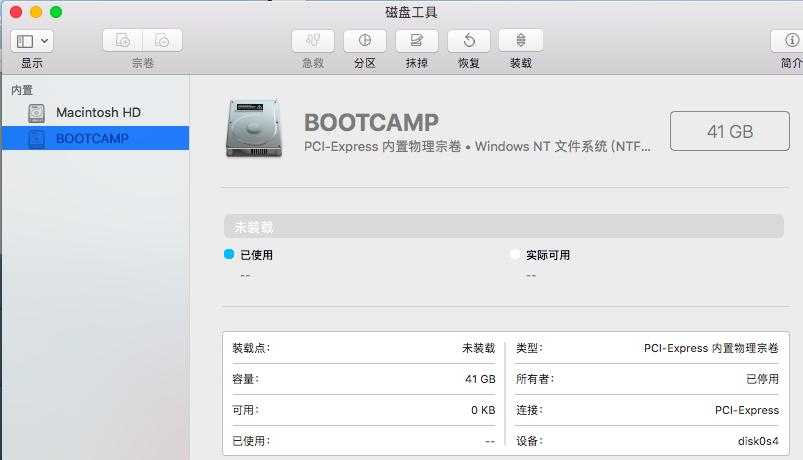Minimize the Disk Utility window

(x=36, y=12)
